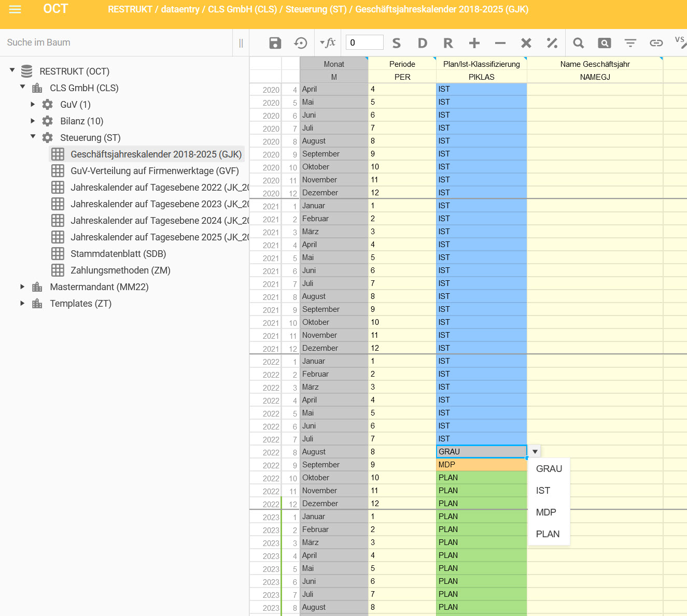687x616 pixels.
Task: Click the save (floppy disk) icon
Action: click(x=275, y=43)
